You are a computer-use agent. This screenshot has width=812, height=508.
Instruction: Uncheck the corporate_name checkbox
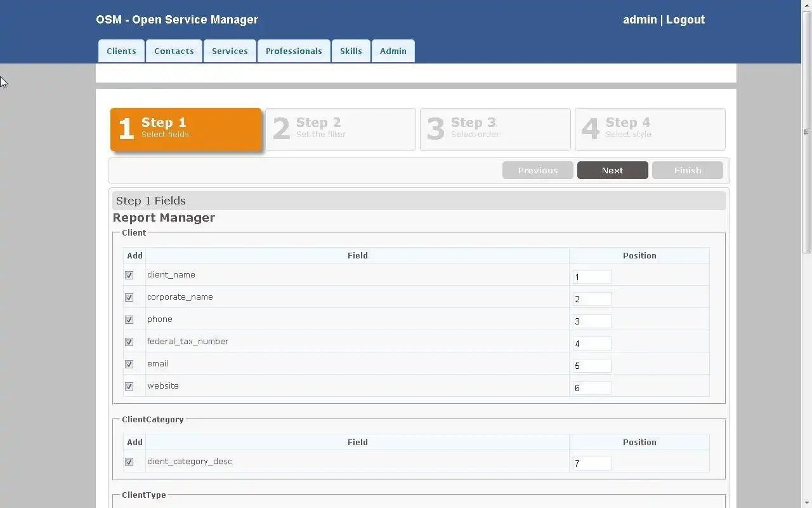coord(129,298)
